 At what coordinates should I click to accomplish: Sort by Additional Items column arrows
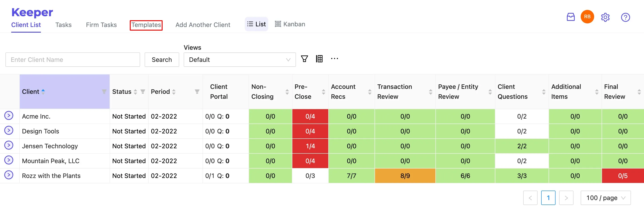click(x=597, y=92)
